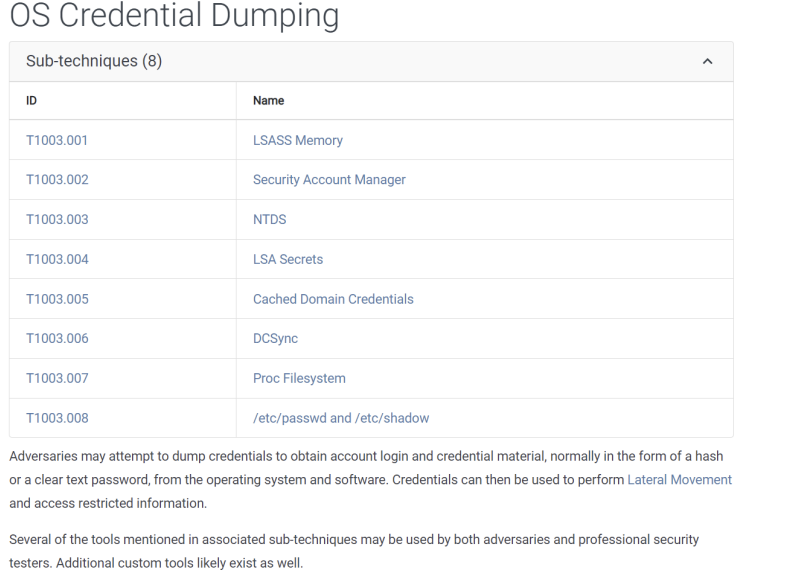Open the T1003.001 ID link
Viewport: 804px width, 579px height.
57,140
